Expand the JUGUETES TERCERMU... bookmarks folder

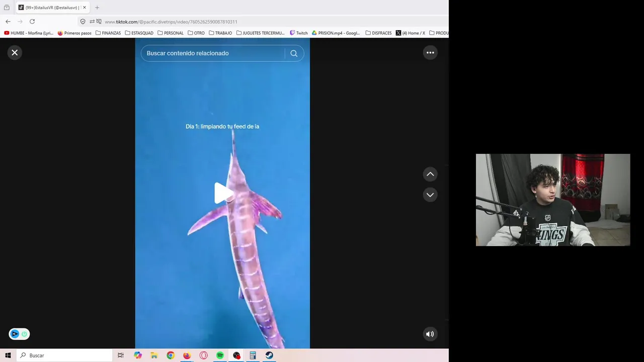261,33
